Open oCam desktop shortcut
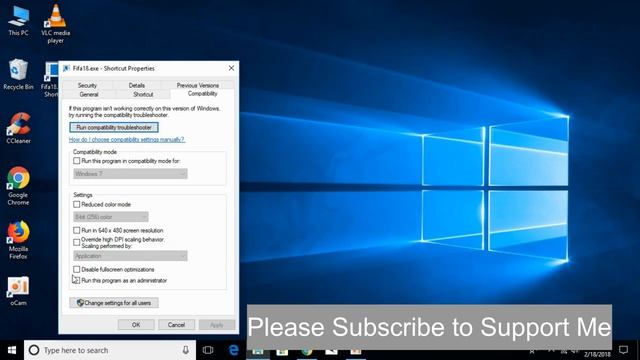This screenshot has width=640, height=360. click(18, 291)
